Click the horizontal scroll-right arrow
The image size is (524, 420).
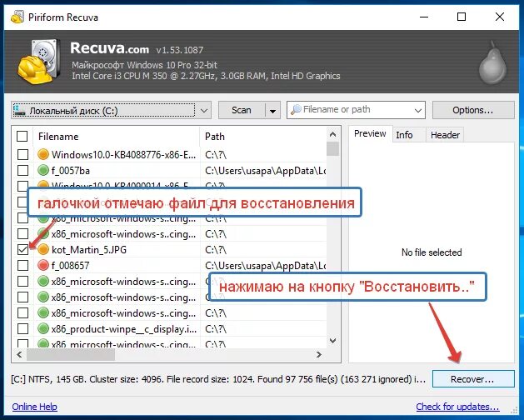coord(319,354)
